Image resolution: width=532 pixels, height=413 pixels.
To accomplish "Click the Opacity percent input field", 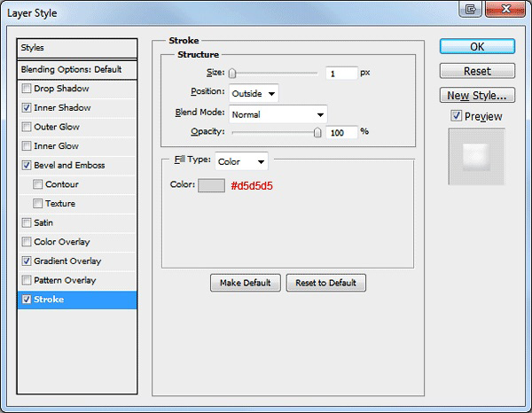I will point(341,133).
